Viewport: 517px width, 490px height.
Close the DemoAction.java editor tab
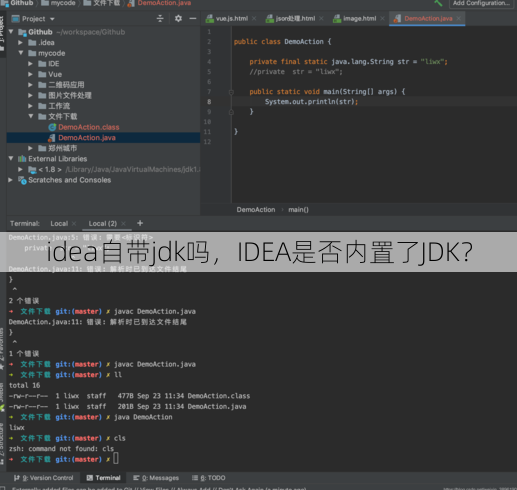pos(459,19)
